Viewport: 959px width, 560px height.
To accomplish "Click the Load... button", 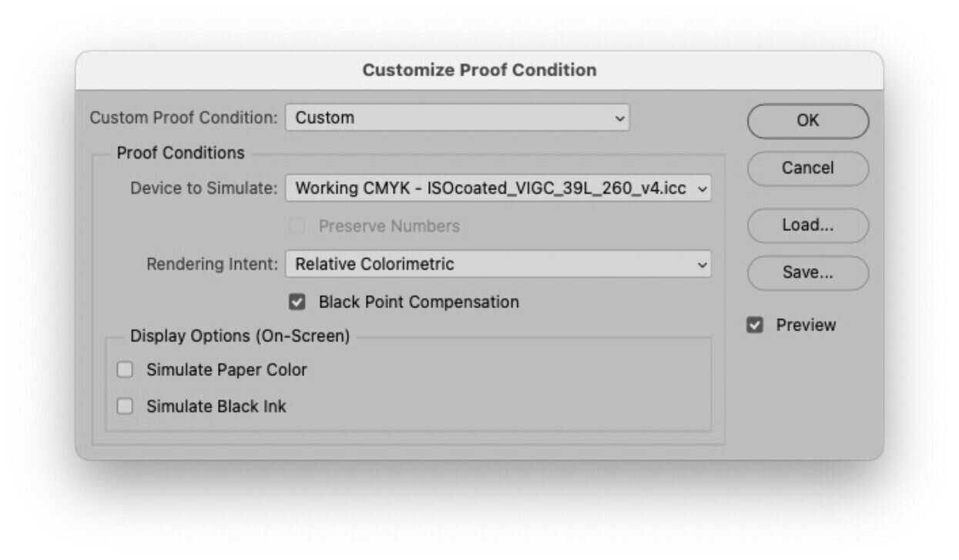I will pyautogui.click(x=807, y=226).
